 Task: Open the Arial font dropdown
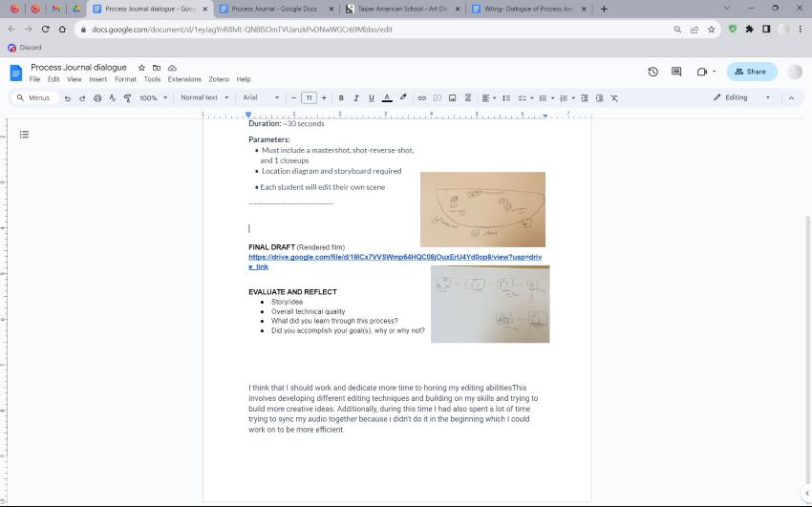(261, 97)
